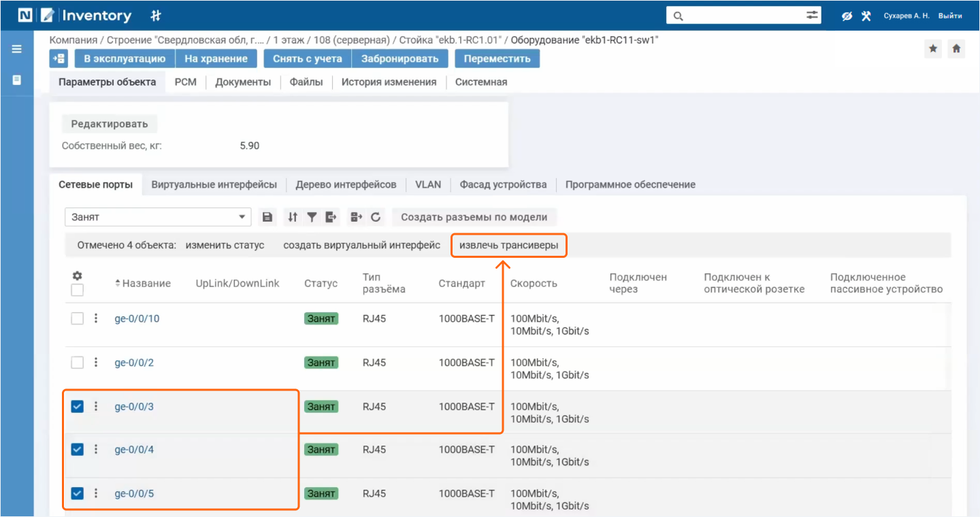The height and width of the screenshot is (517, 980).
Task: Switch to the VLAN tab
Action: pos(428,184)
